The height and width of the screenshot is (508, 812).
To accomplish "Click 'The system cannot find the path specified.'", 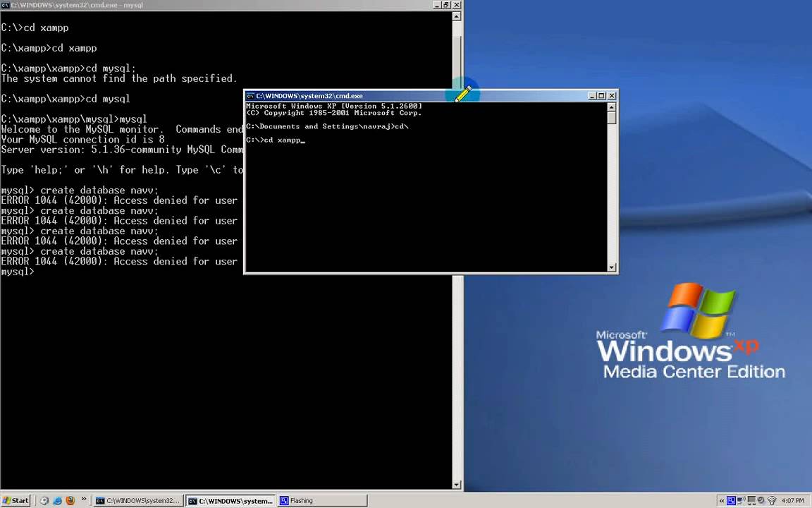I will point(119,78).
